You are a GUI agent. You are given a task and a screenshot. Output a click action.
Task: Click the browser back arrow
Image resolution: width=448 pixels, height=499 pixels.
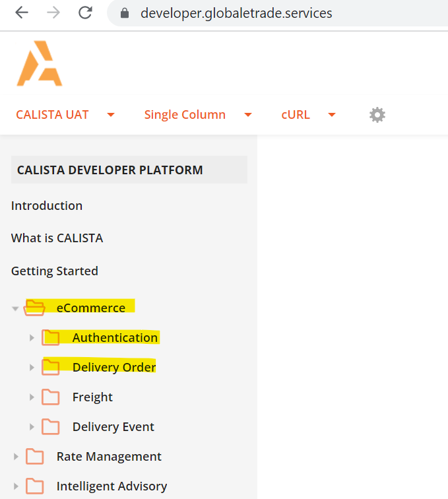[21, 13]
